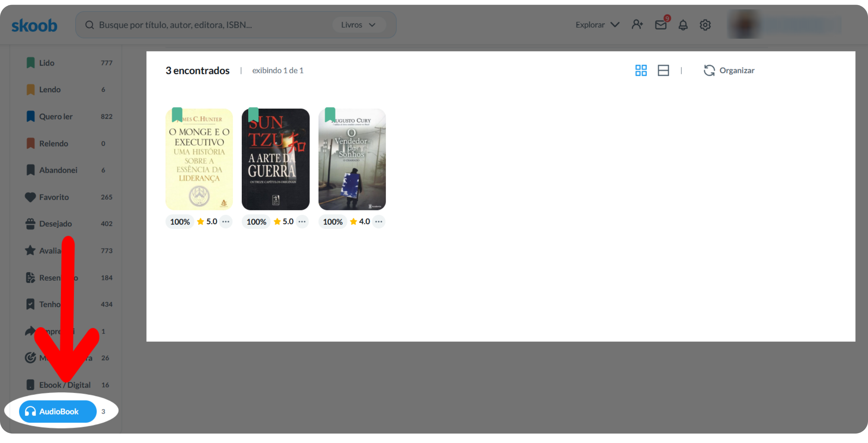Click the Quero ler count 822

click(107, 117)
